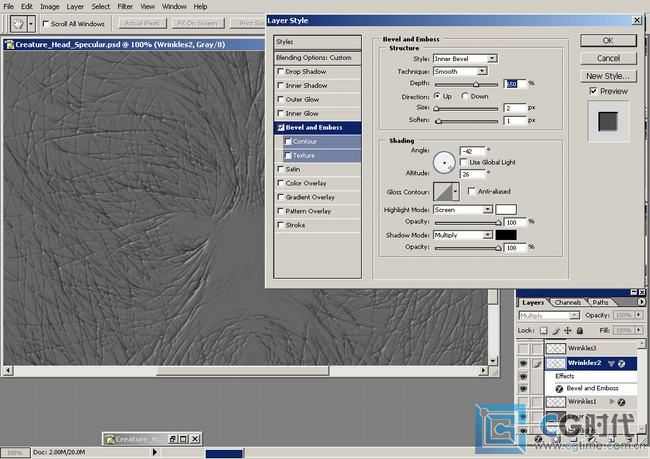
Task: Click the Fit On Screen button
Action: point(197,23)
